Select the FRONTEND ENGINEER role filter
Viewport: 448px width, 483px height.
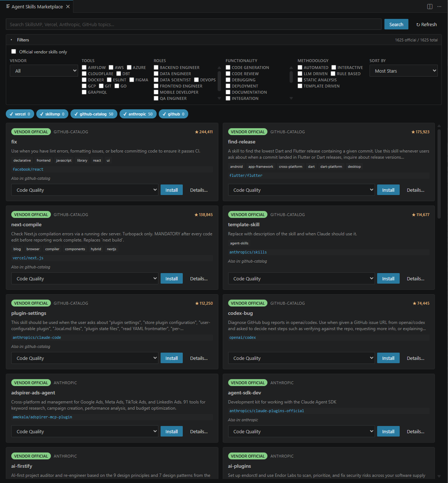156,86
